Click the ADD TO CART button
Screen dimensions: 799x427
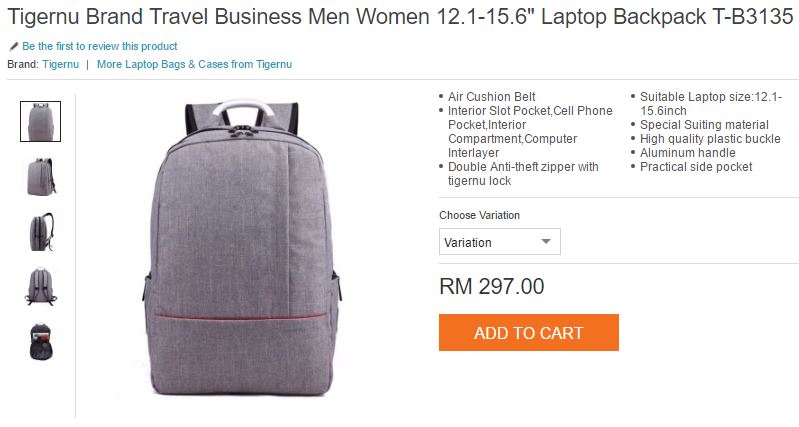[529, 332]
